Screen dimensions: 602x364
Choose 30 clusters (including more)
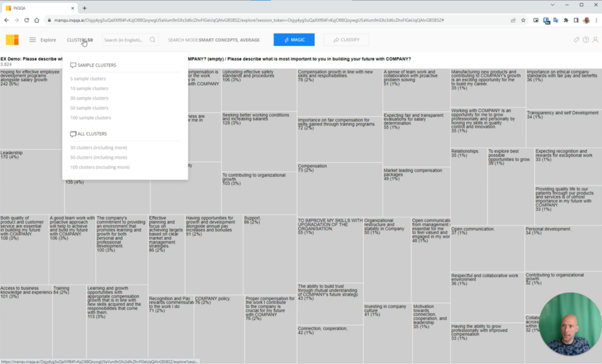tap(98, 148)
